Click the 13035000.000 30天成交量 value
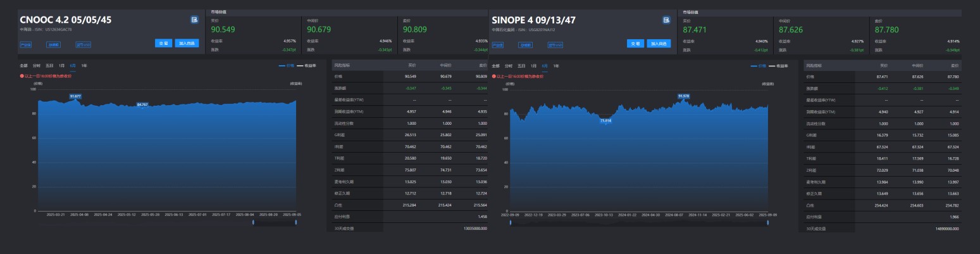Screen dimensions: 980x254 pos(475,228)
